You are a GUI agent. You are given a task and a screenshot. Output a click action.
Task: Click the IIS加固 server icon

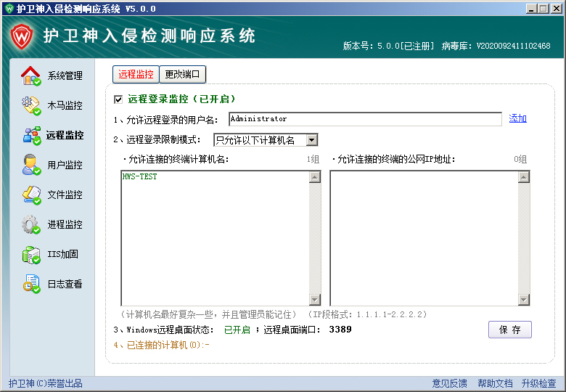pos(31,254)
